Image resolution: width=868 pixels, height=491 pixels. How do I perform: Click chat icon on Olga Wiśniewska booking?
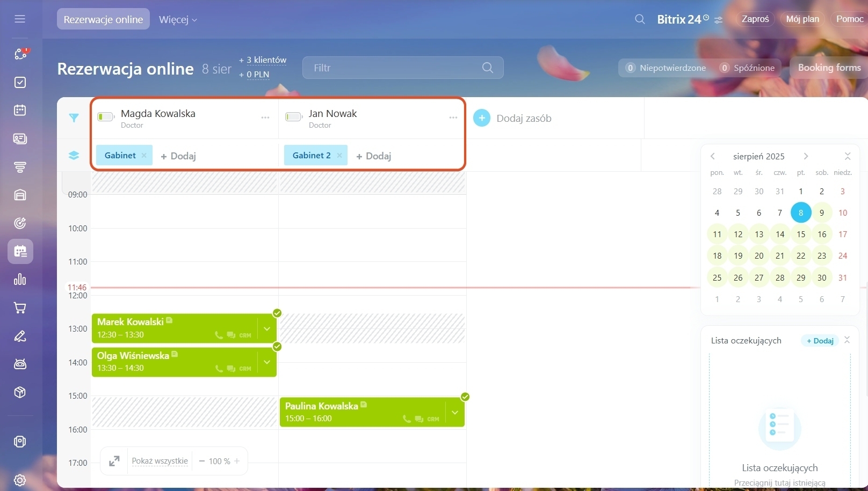tap(231, 369)
